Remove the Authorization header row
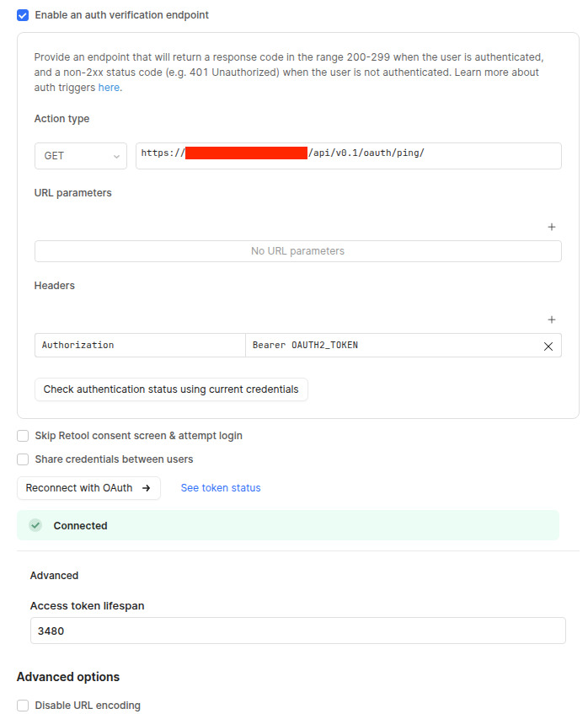588x714 pixels. click(548, 346)
